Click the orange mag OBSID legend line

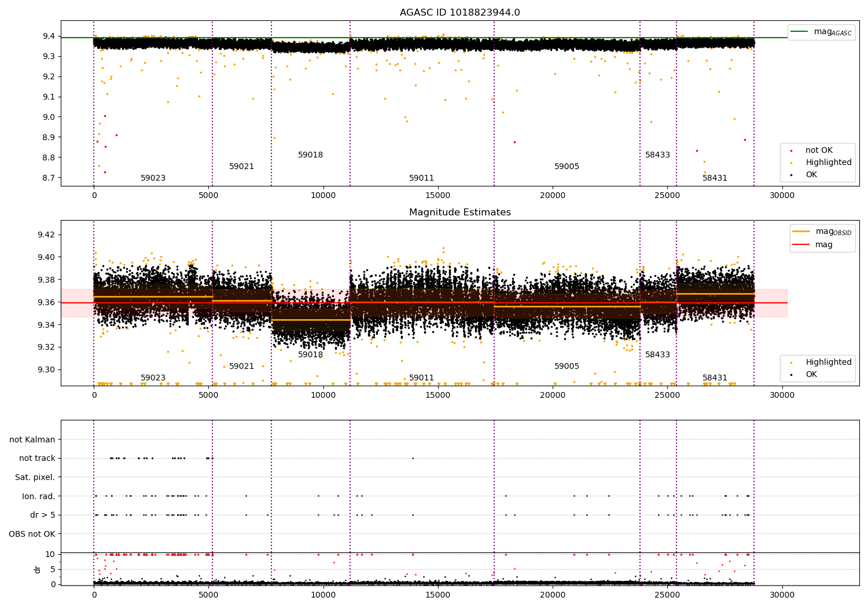tap(801, 232)
